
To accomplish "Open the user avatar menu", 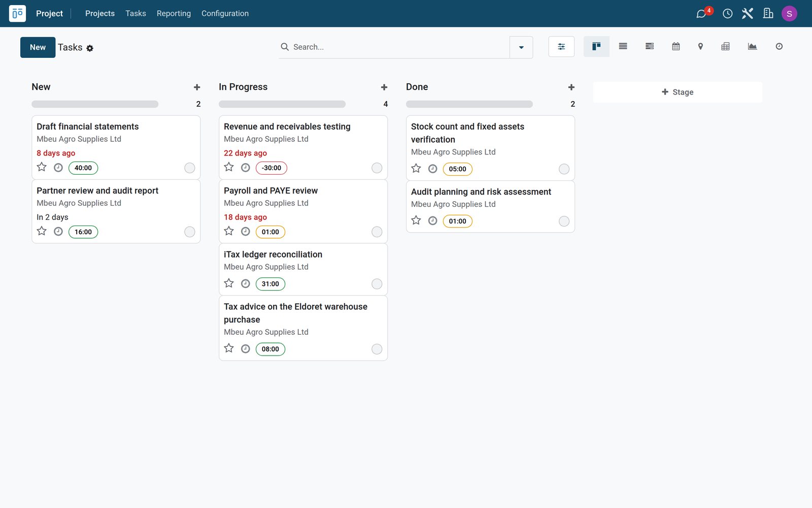I will coord(789,14).
